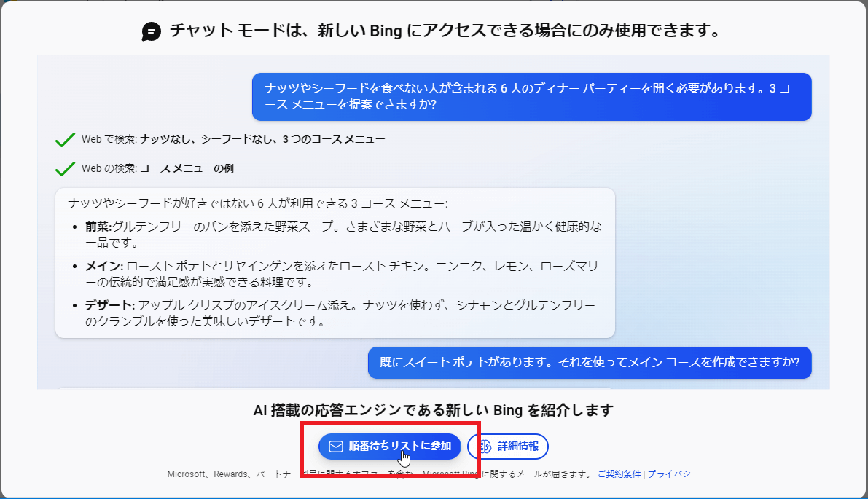Image resolution: width=868 pixels, height=499 pixels.
Task: Click the ナッツなし、シーフードなし search query text
Action: [262, 139]
